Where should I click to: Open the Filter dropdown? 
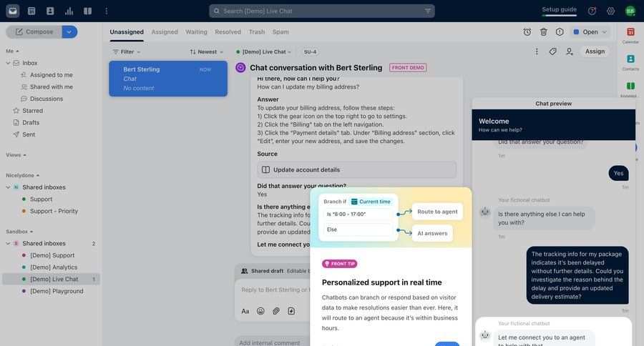click(x=127, y=51)
